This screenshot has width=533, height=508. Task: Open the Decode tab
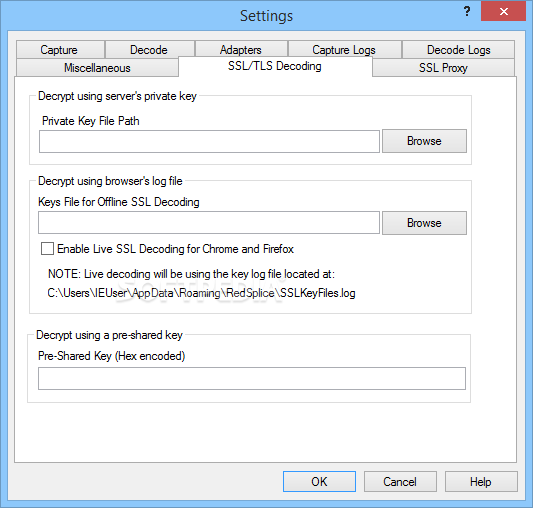pyautogui.click(x=150, y=50)
